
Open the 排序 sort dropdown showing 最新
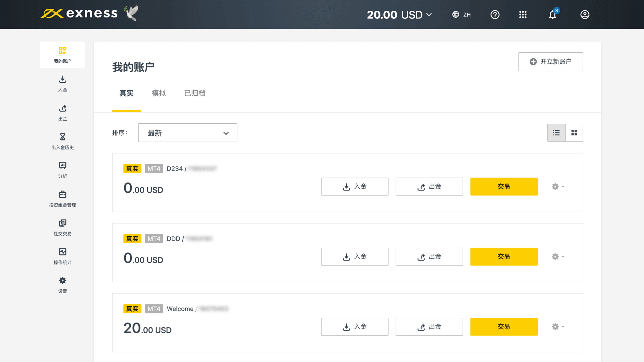click(187, 133)
